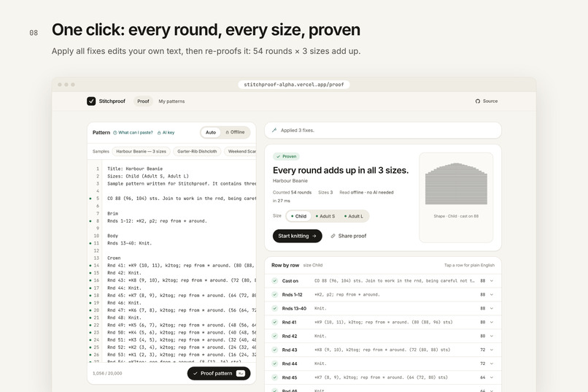This screenshot has width=588, height=392.
Task: Click the check icon on the Rnds 1-12 row
Action: 274,295
